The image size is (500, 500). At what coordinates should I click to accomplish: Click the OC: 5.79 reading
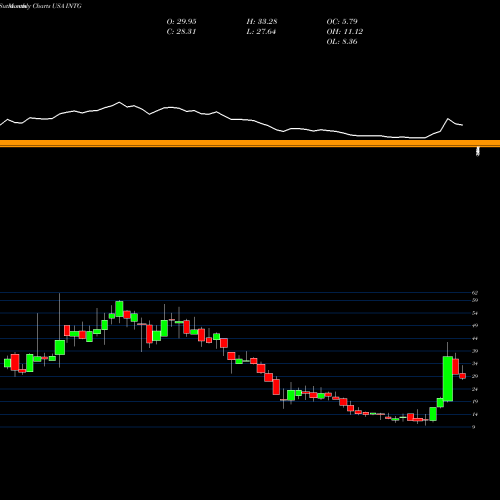342,22
